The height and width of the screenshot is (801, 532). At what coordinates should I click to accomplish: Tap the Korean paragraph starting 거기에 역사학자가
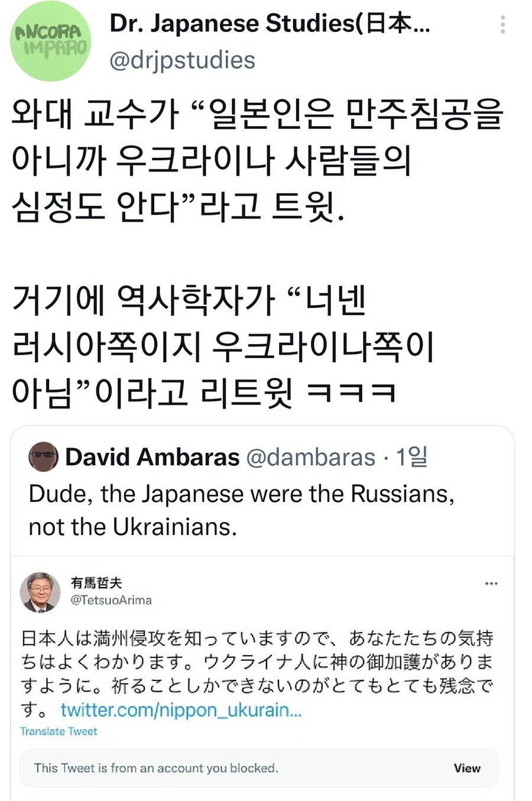[x=223, y=346]
